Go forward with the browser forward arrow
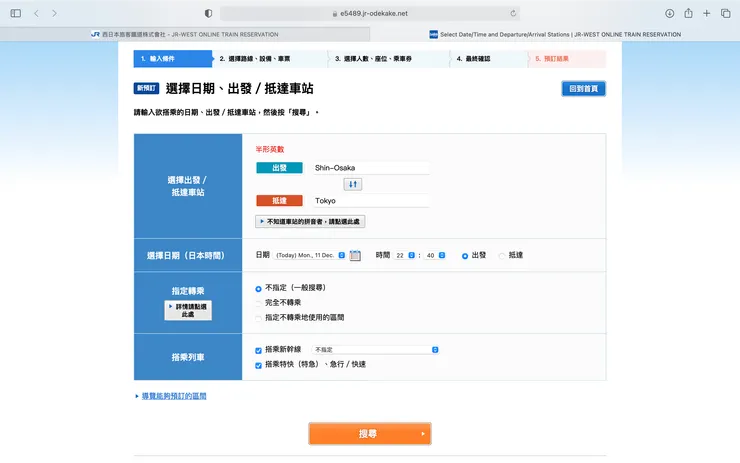Viewport: 740px width, 463px height. [x=54, y=13]
